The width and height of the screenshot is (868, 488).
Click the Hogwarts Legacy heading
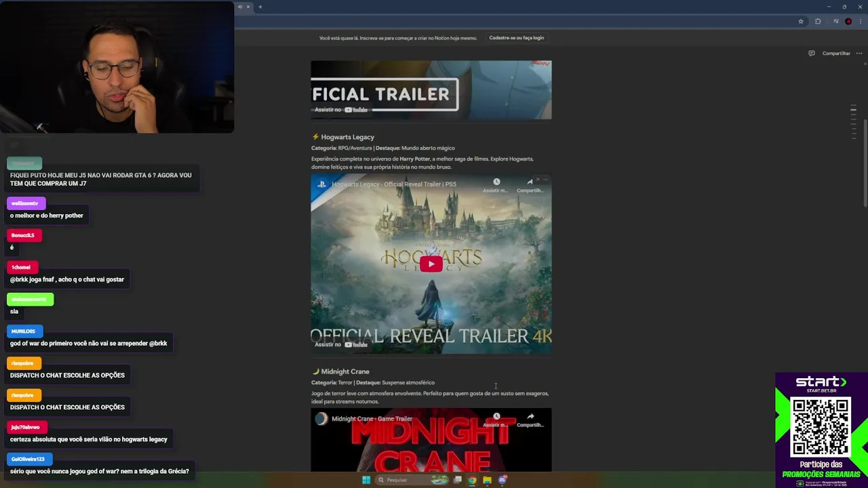[x=347, y=137]
